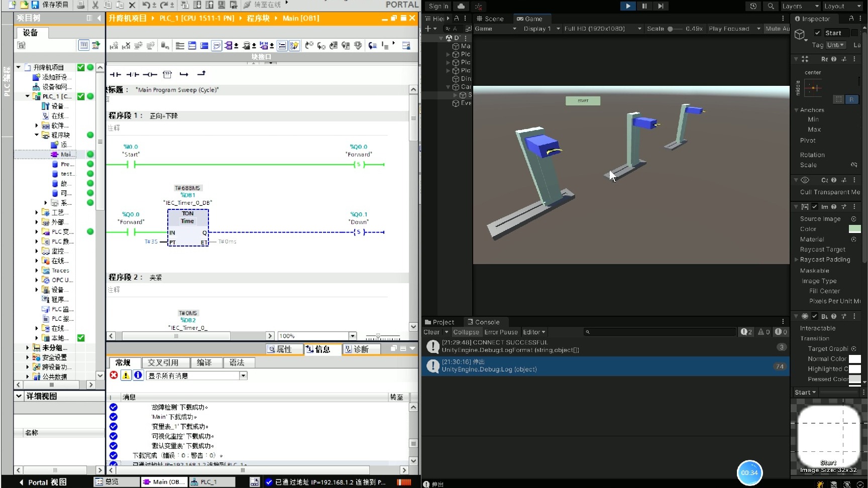Insert a normally open contact
The height and width of the screenshot is (488, 868).
coord(116,74)
